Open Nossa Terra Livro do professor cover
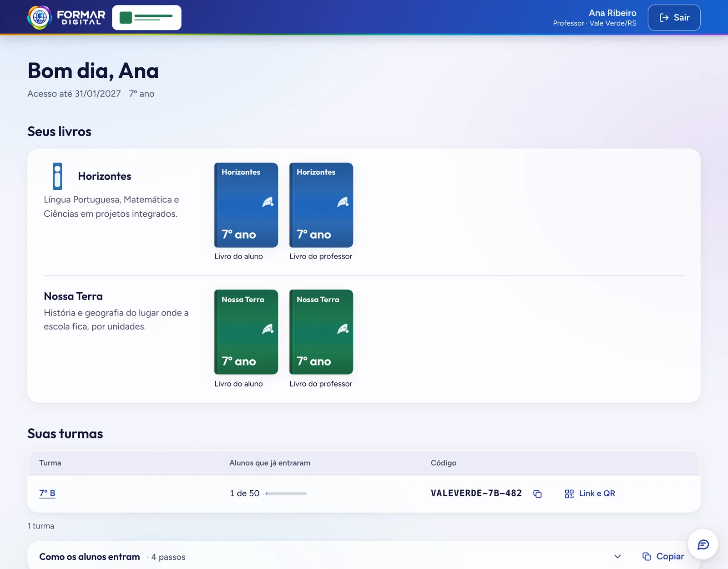The height and width of the screenshot is (569, 728). tap(321, 332)
